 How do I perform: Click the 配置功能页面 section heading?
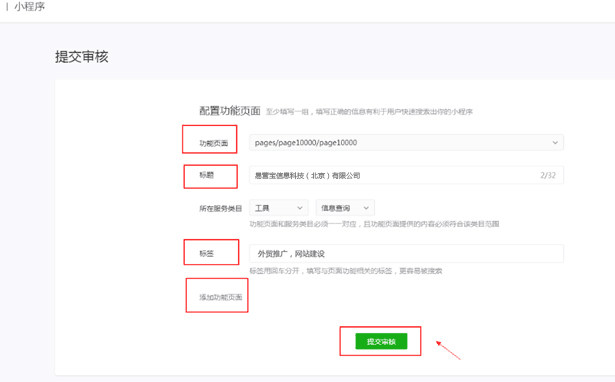click(230, 111)
